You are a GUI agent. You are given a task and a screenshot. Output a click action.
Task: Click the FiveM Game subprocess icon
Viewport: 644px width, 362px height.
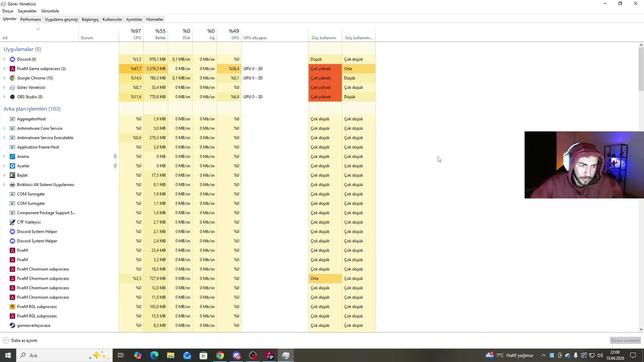(x=13, y=68)
